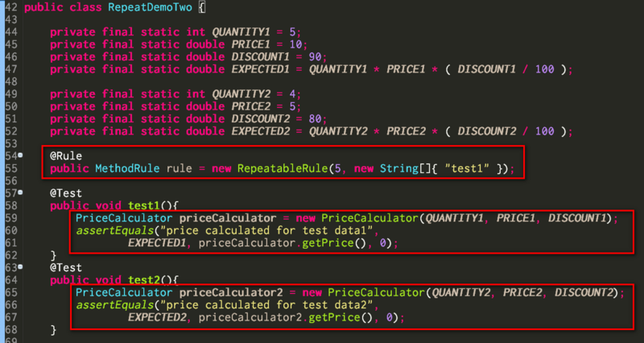
Task: Click PRICE2 declaration on line 50
Action: point(250,107)
